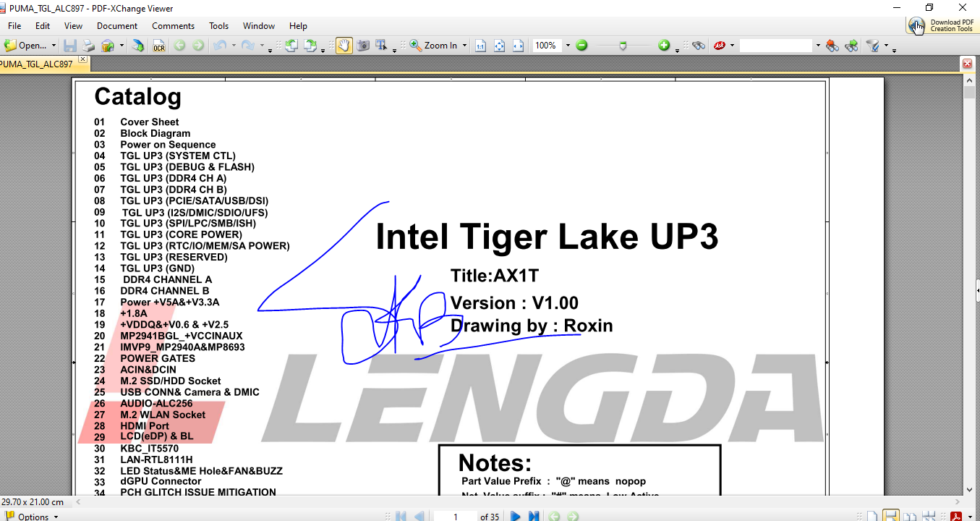The height and width of the screenshot is (521, 980).
Task: Open the e-mail icon's dropdown arrow
Action: pos(122,46)
